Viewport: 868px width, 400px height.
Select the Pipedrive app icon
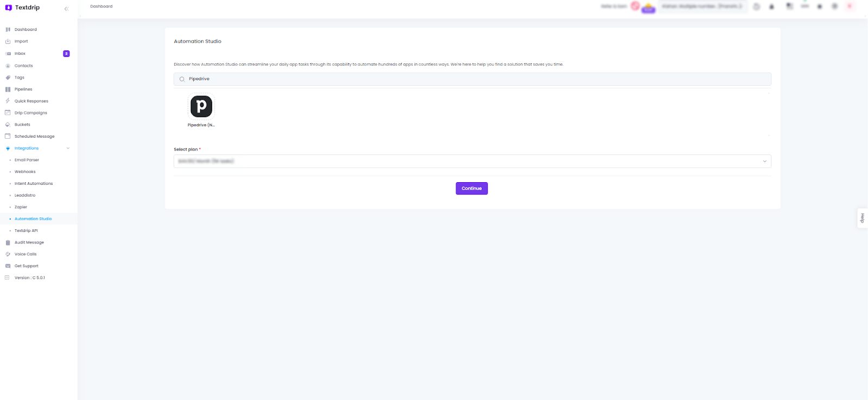tap(201, 106)
